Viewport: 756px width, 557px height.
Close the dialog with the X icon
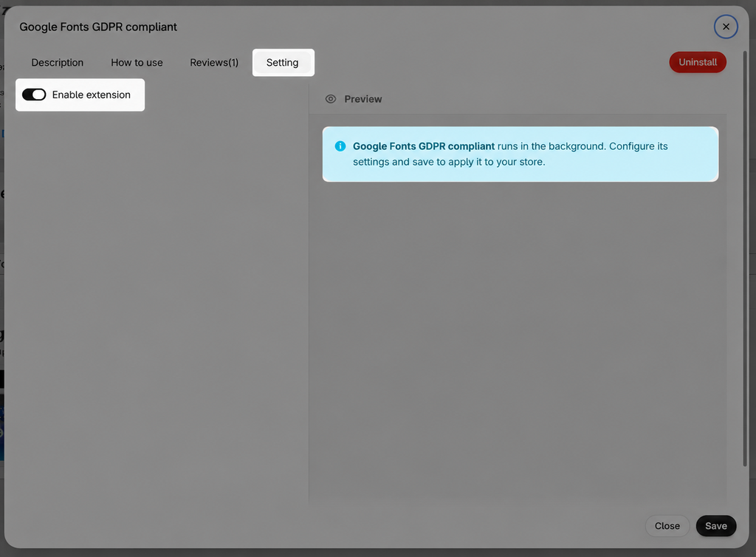[726, 27]
